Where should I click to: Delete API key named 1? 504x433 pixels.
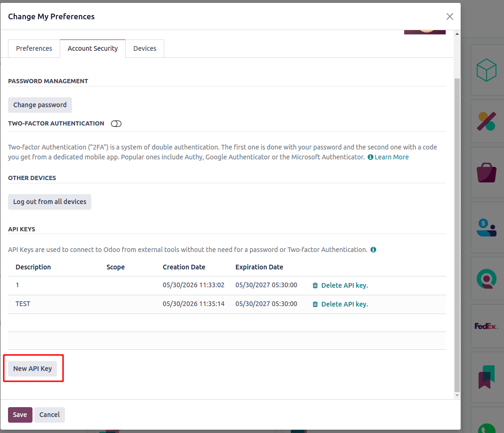click(344, 285)
